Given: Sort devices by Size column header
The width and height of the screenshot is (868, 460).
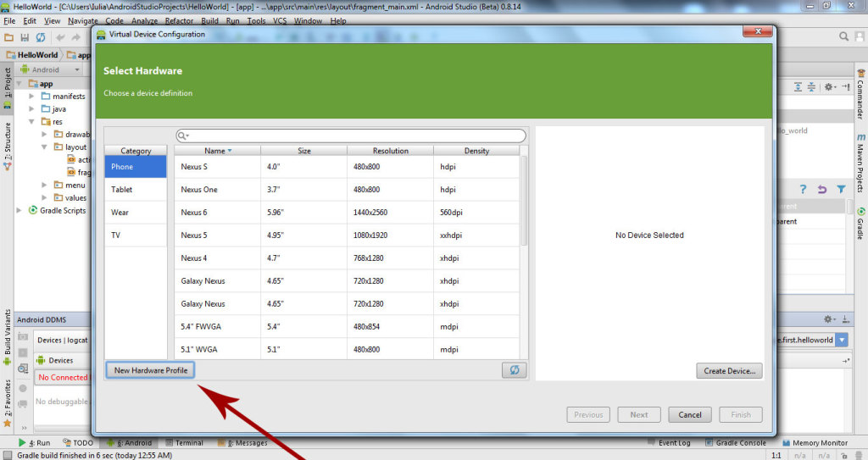Looking at the screenshot, I should click(304, 151).
